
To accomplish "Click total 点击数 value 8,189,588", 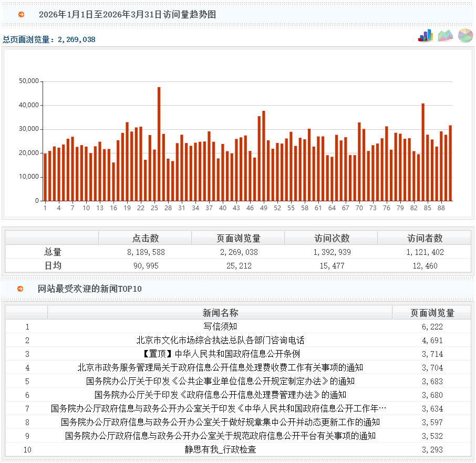I will tap(146, 252).
